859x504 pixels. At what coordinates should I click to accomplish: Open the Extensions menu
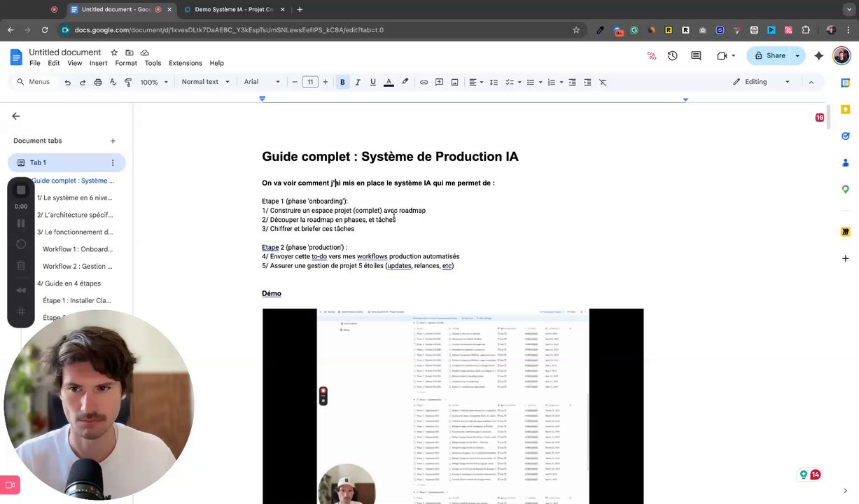click(x=186, y=63)
